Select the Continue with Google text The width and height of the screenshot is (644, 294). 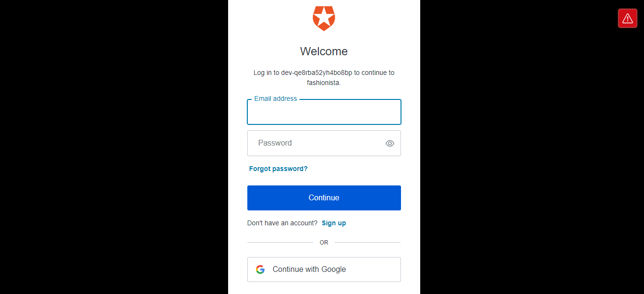(x=309, y=269)
